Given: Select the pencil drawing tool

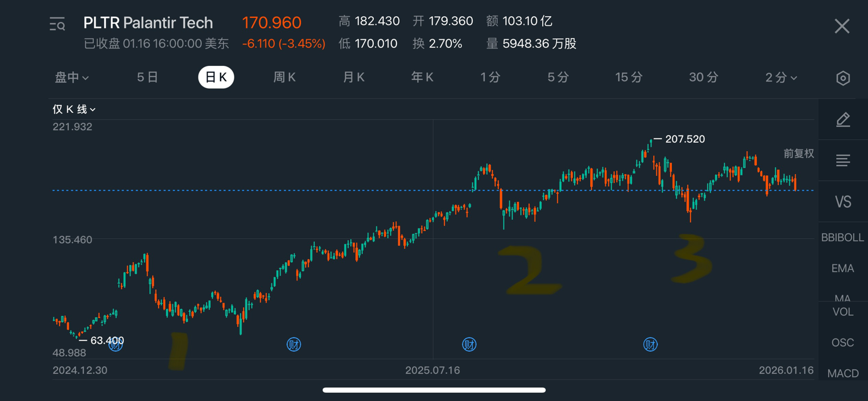Looking at the screenshot, I should [x=843, y=120].
